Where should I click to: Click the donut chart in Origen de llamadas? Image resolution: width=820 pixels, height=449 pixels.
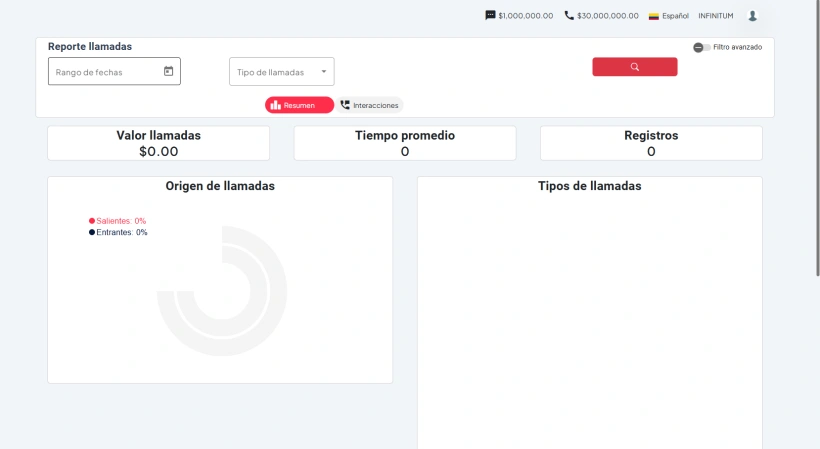coord(222,292)
